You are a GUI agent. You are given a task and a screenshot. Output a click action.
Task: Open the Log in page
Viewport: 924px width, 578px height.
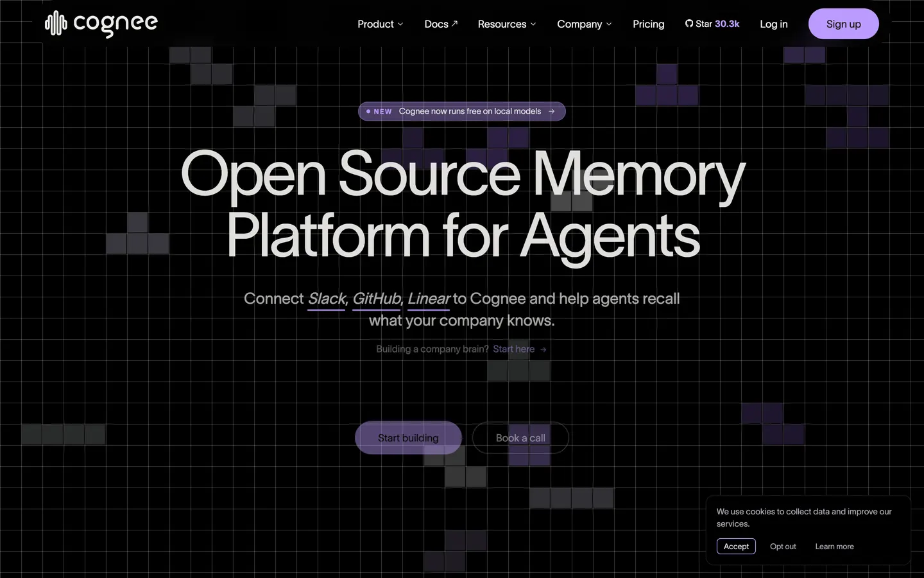coord(773,24)
